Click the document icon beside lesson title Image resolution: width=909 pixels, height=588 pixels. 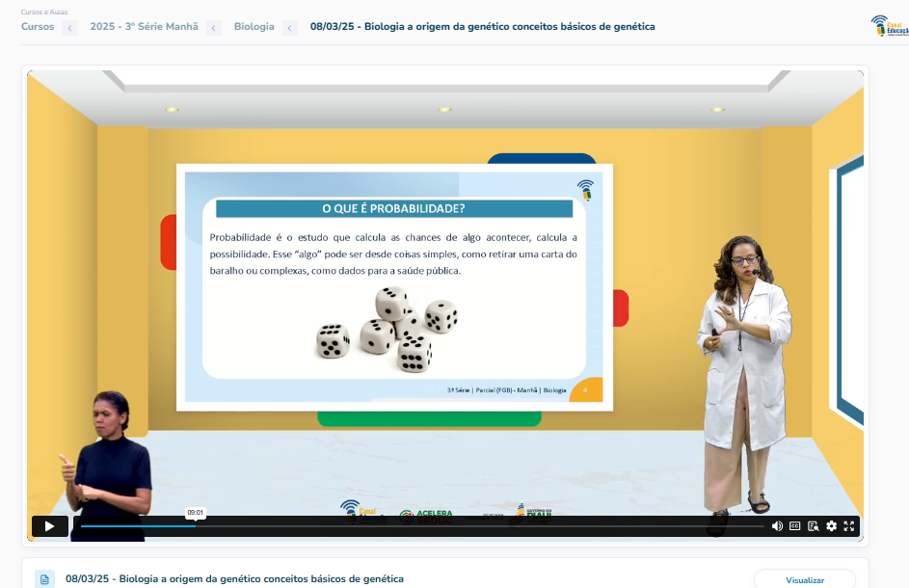pos(44,579)
